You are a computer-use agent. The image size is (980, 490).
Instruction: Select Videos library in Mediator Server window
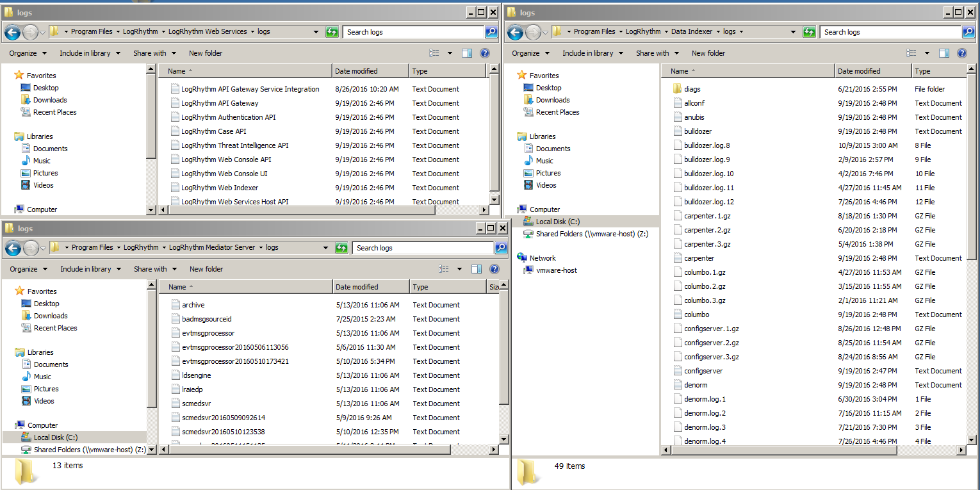coord(44,401)
